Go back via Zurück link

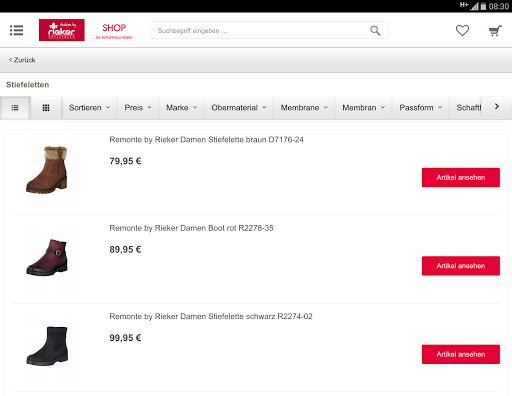(x=22, y=60)
